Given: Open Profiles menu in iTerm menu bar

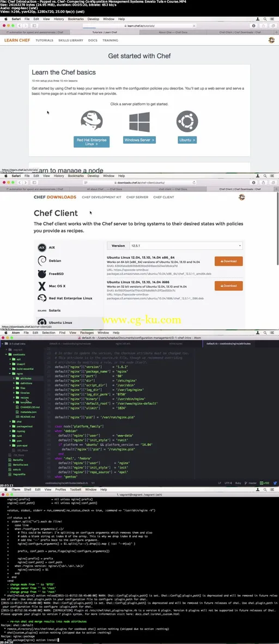Looking at the screenshot, I should click(60, 490).
